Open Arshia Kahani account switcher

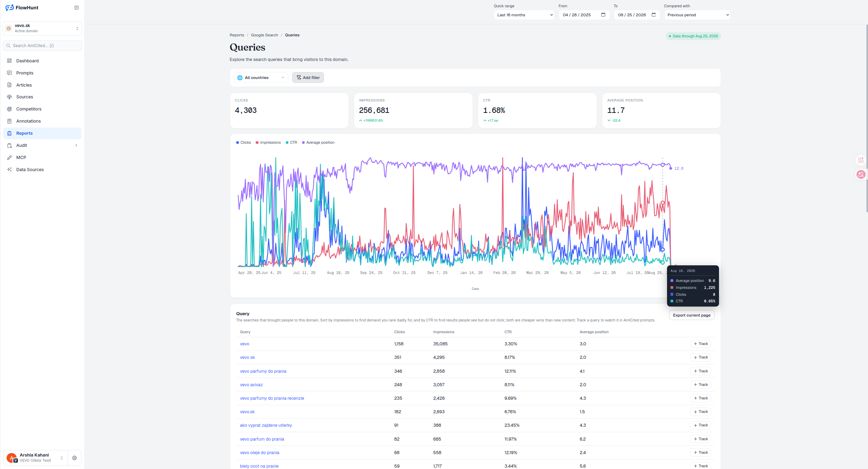[x=35, y=458]
